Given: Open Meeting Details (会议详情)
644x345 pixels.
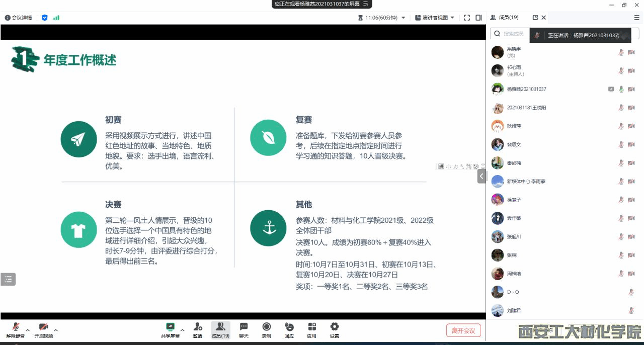Looking at the screenshot, I should click(19, 18).
